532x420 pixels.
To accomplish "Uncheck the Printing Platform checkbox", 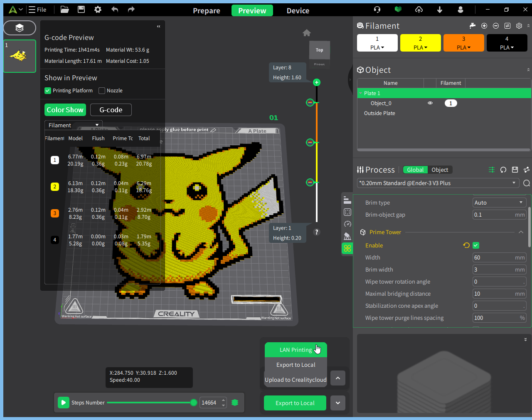I will pyautogui.click(x=48, y=91).
